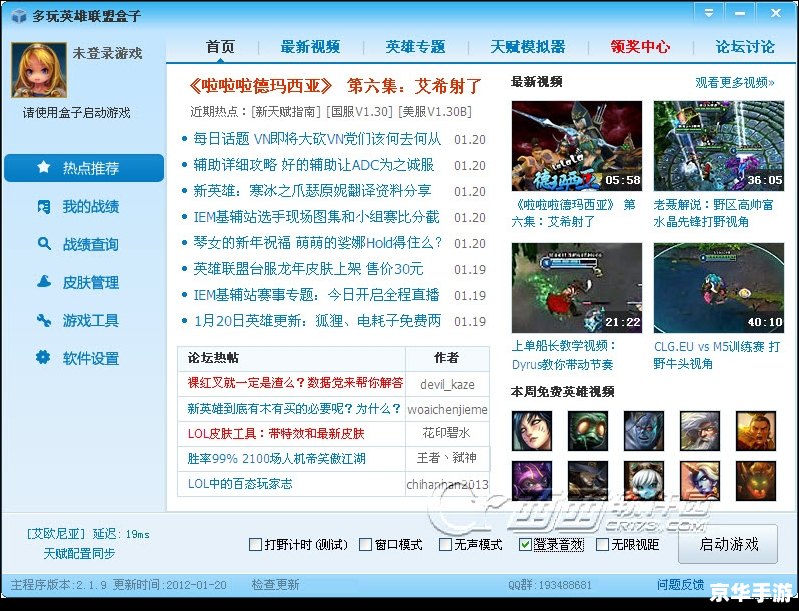Open the title bar dropdown menu arrow

click(709, 13)
